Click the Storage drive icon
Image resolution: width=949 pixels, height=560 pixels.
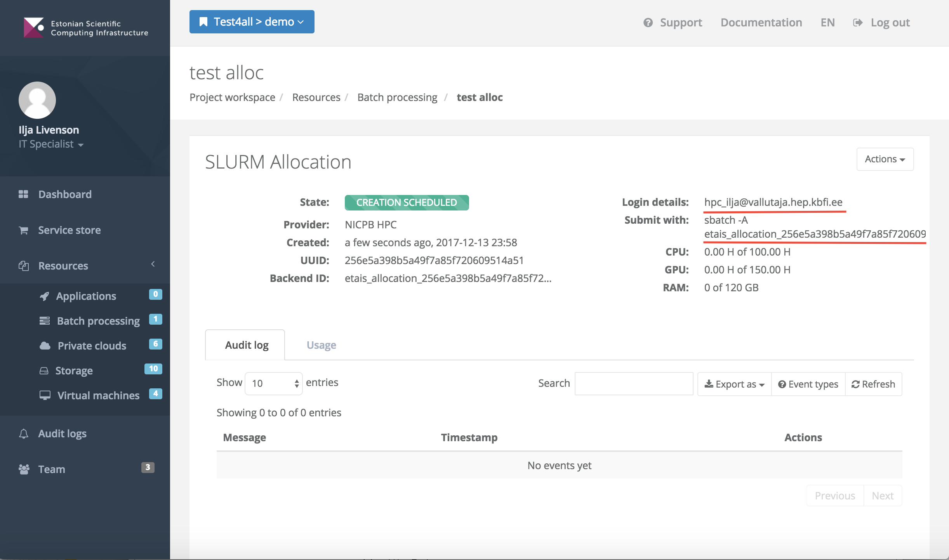click(44, 371)
